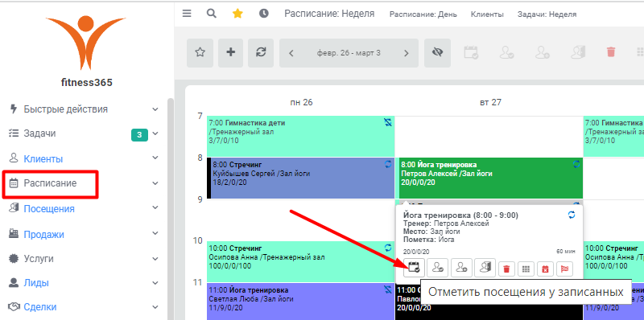The height and width of the screenshot is (320, 644).
Task: Open history via the clock icon
Action: point(264,14)
